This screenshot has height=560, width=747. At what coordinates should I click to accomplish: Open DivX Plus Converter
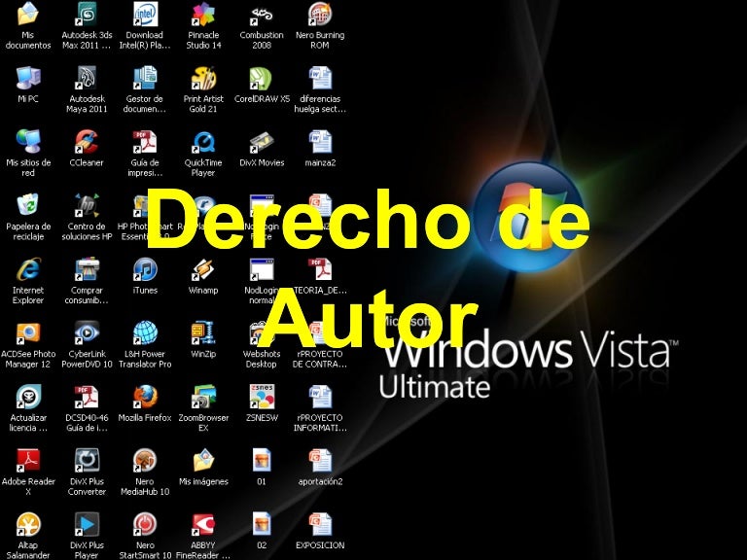coord(87,461)
